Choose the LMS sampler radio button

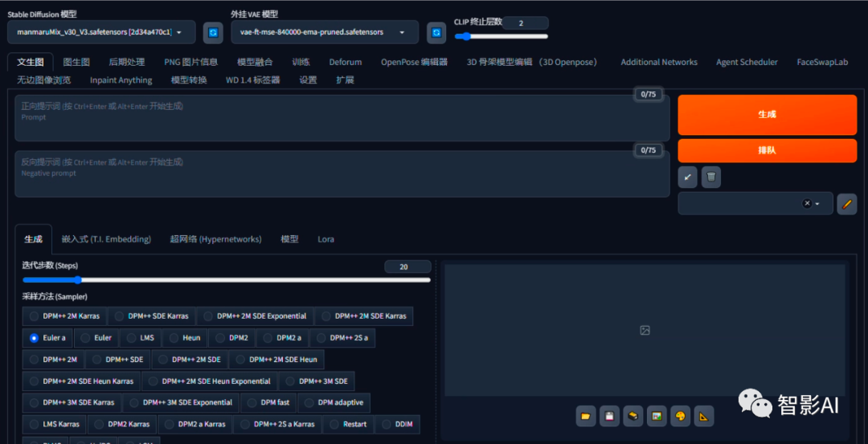(x=141, y=338)
